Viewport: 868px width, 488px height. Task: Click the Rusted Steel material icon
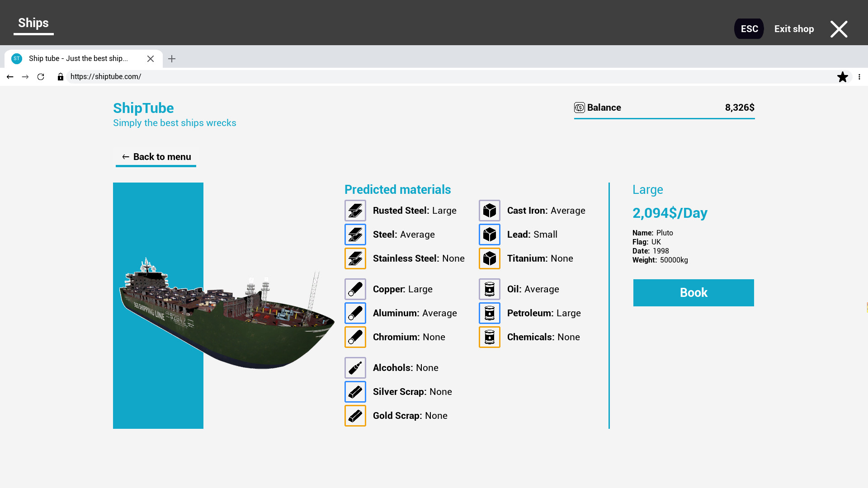point(355,210)
